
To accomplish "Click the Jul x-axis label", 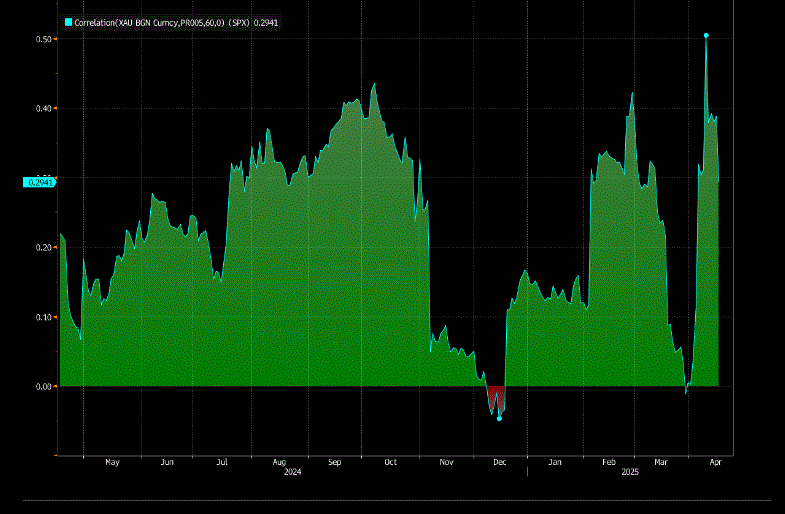I will point(222,462).
